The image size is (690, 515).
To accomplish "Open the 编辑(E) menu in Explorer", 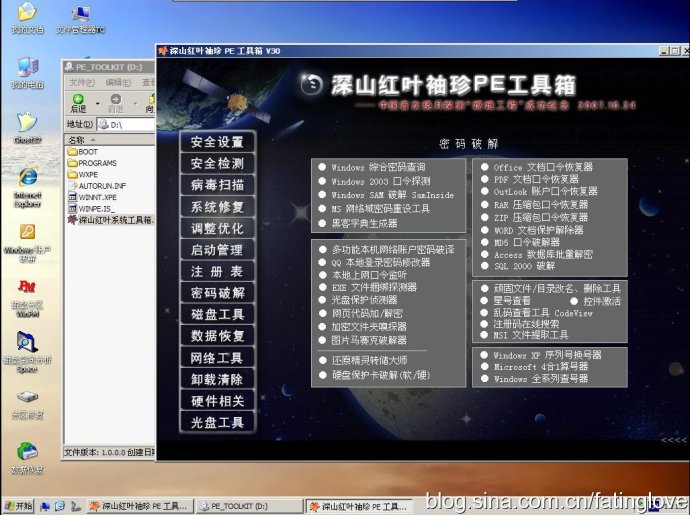I will coord(118,82).
